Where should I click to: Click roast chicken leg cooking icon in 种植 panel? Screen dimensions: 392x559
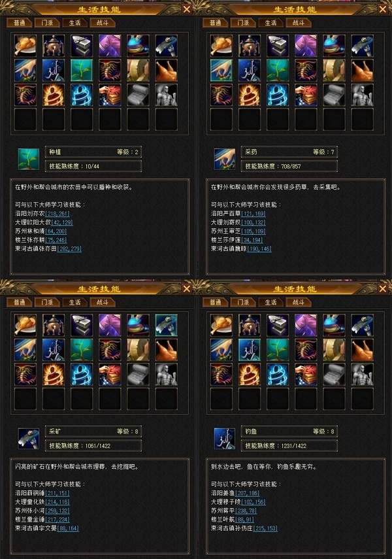[x=25, y=46]
